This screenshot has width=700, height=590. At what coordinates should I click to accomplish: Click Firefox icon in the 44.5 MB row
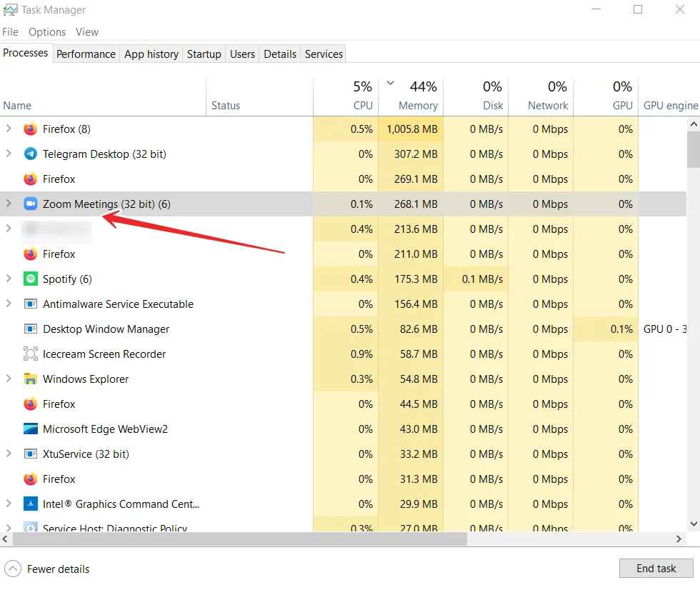(30, 404)
